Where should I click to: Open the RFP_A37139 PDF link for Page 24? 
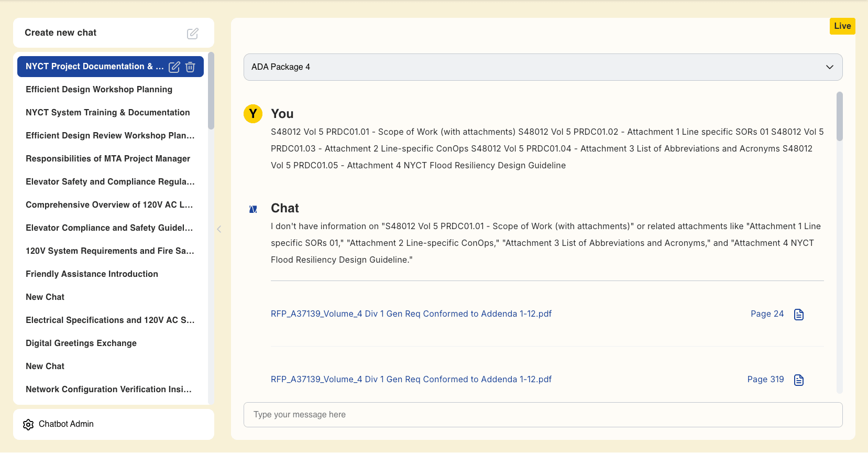pos(411,314)
